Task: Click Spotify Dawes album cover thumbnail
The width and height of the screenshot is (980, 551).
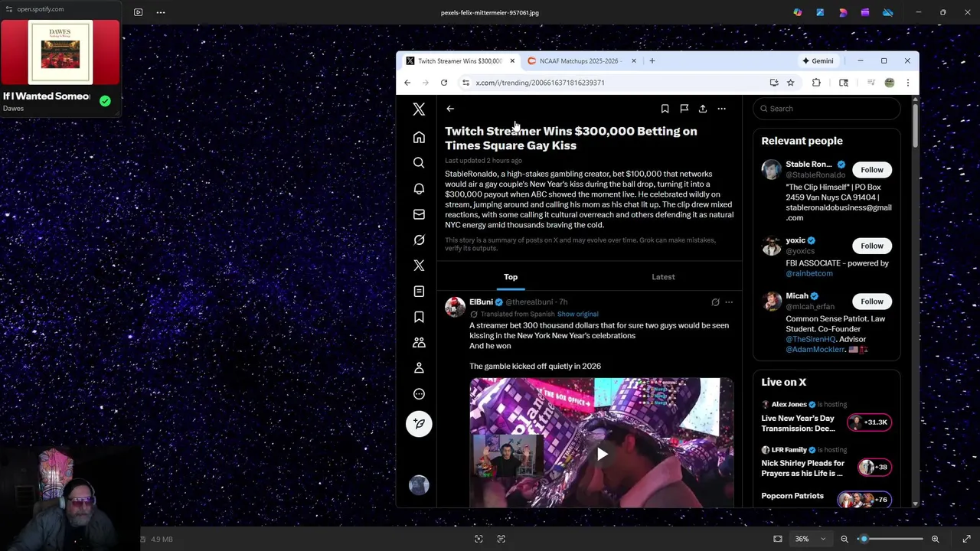Action: (60, 53)
